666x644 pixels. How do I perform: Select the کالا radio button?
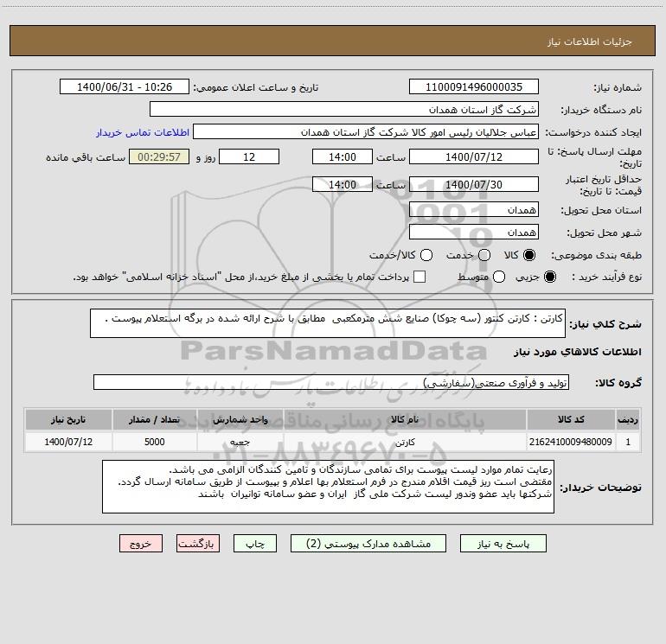pos(529,255)
